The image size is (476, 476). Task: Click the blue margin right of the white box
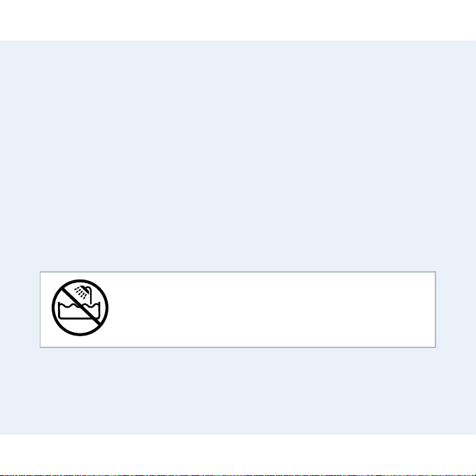pyautogui.click(x=456, y=310)
